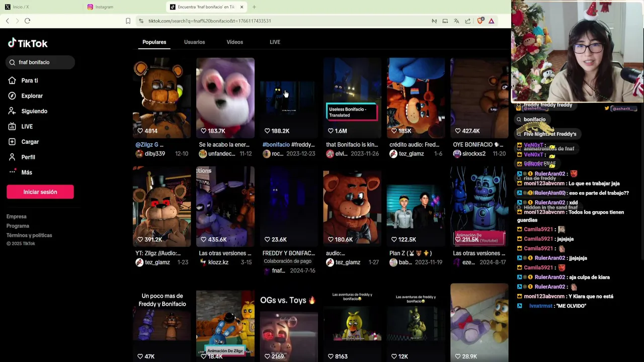Close the TikTok browser tab

242,7
